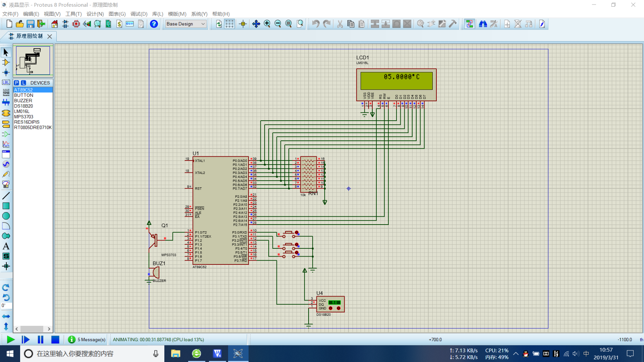Close the 原理图绘制 tab

(50, 36)
